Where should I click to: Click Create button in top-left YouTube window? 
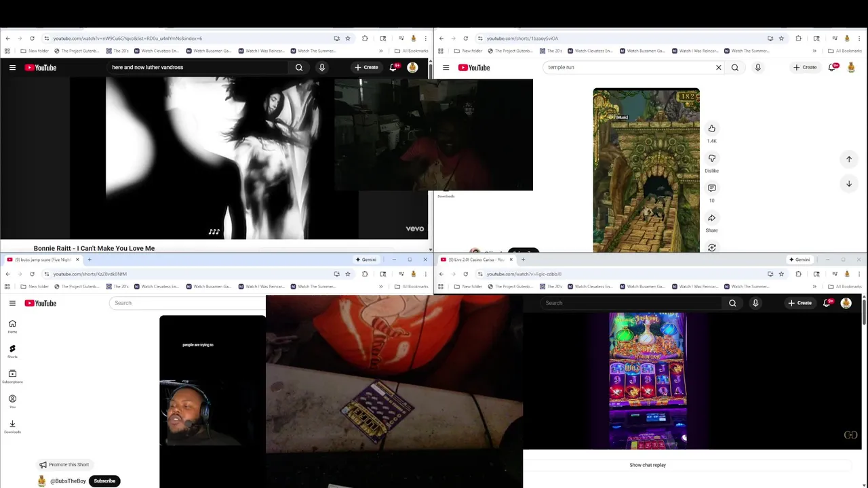pos(367,67)
